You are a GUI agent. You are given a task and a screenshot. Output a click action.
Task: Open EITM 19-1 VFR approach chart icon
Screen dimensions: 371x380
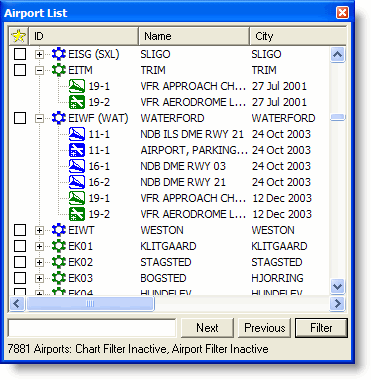(77, 86)
